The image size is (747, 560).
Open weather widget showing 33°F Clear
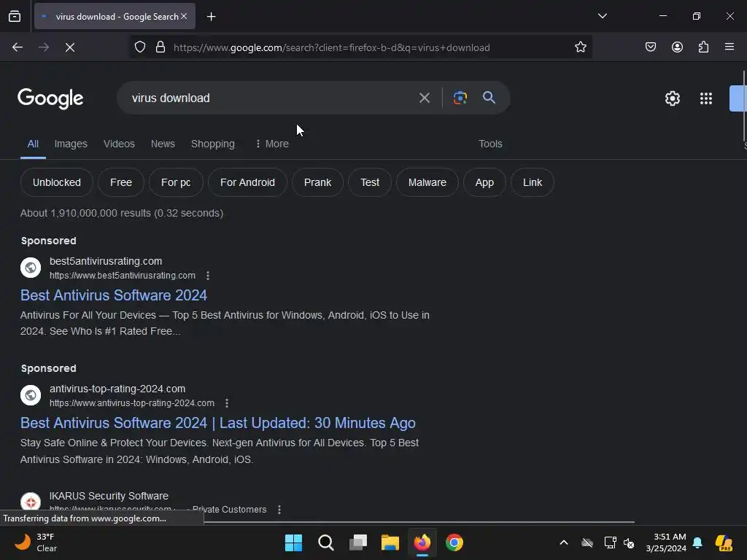click(x=36, y=542)
